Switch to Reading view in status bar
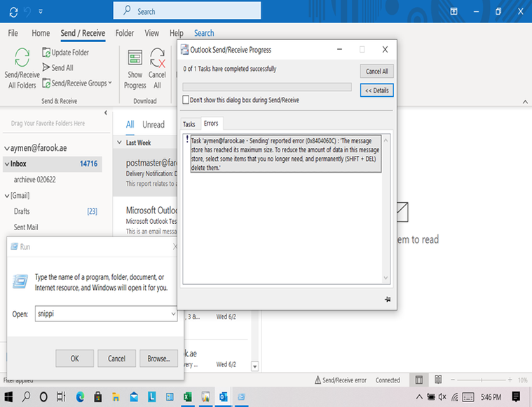 click(438, 380)
